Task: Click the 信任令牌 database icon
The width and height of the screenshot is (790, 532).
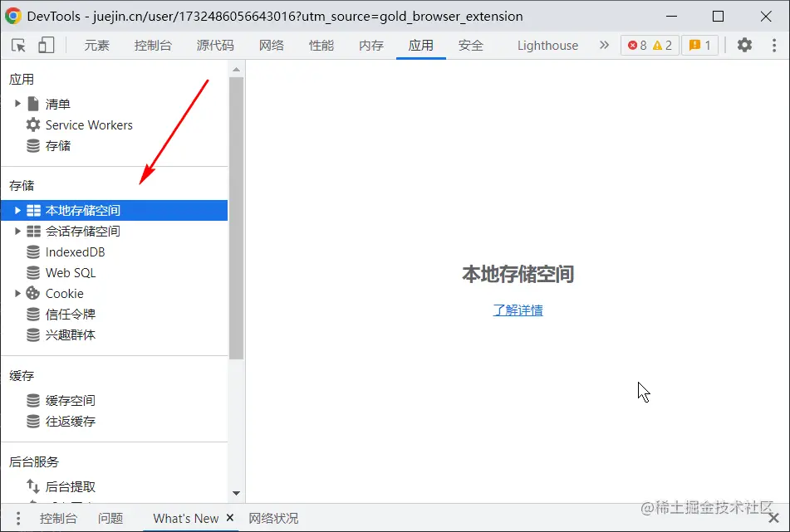Action: [x=33, y=314]
